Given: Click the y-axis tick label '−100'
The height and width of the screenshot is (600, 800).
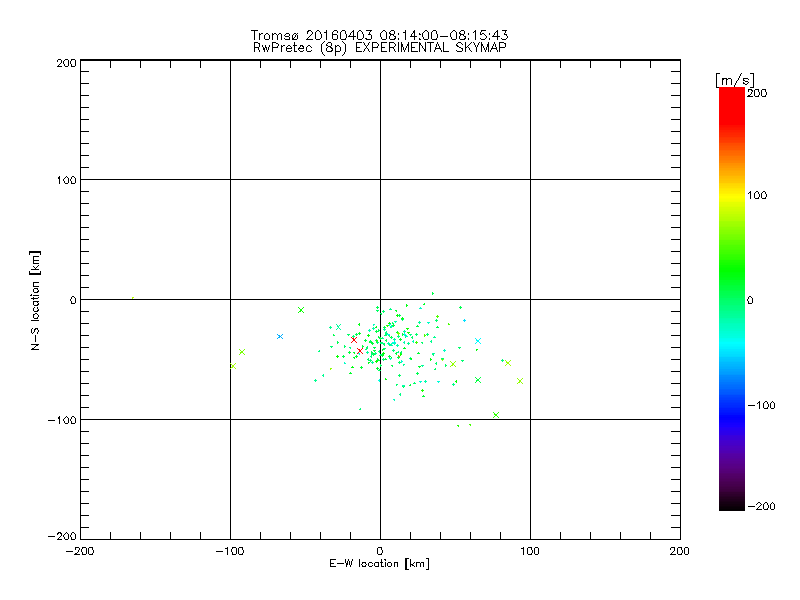Looking at the screenshot, I should tap(62, 420).
